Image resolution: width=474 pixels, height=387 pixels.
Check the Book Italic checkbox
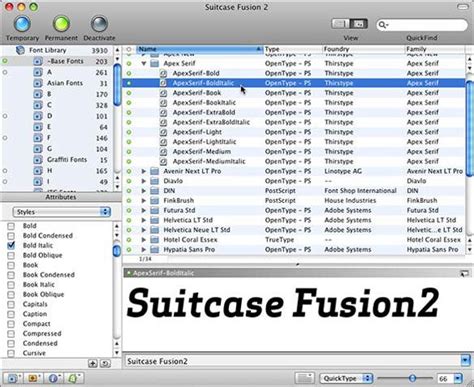click(11, 285)
